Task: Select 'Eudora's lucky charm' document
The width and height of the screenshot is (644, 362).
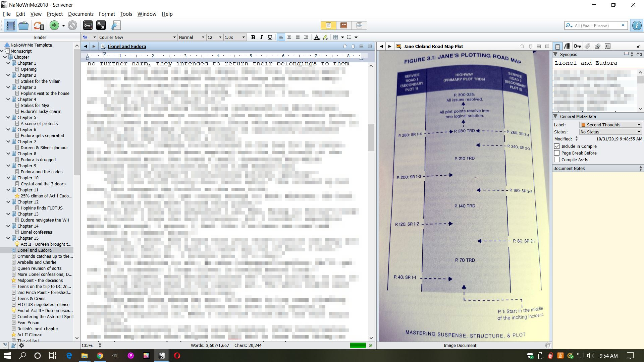Action: tap(41, 111)
